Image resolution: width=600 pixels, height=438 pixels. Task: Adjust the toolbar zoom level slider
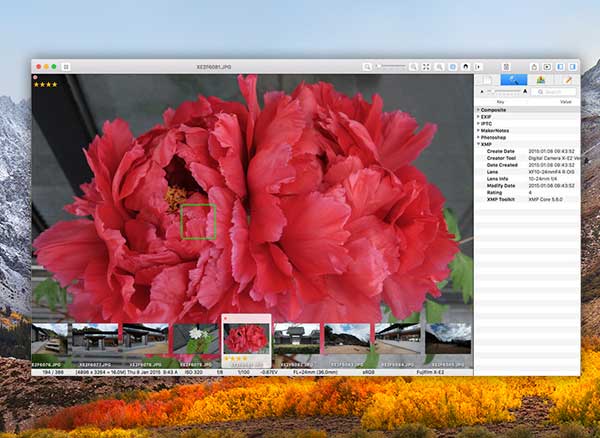(390, 67)
